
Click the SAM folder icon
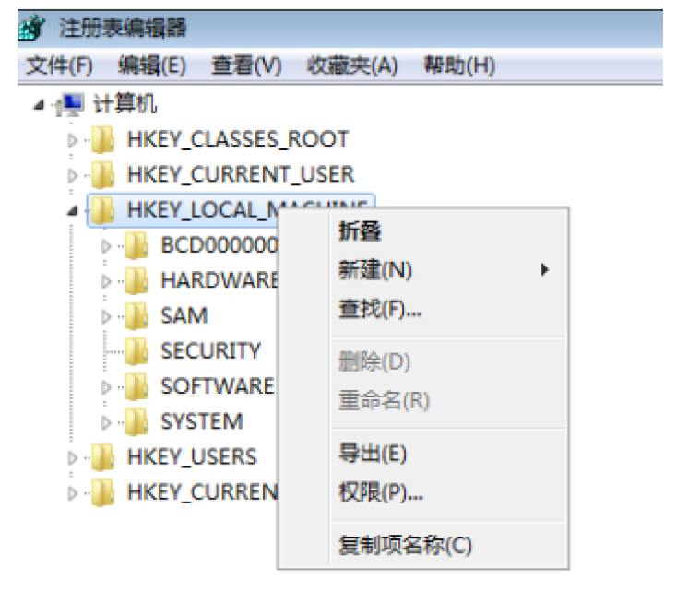point(136,316)
